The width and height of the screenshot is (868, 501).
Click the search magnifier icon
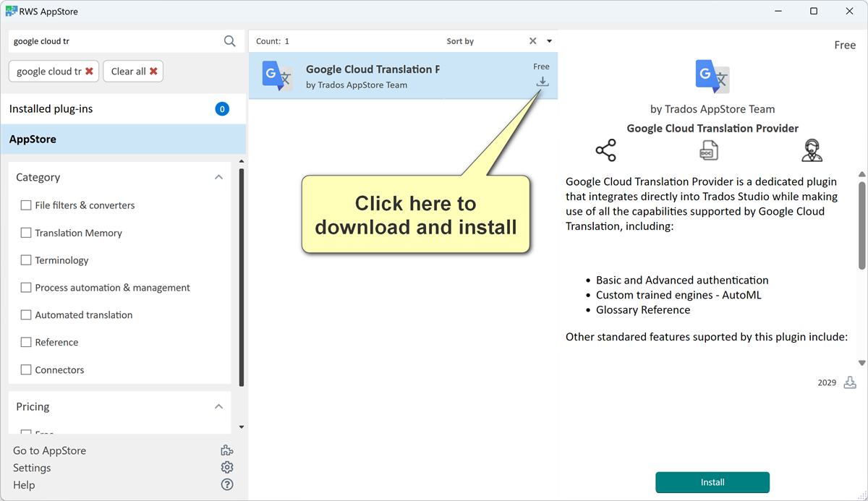point(229,41)
